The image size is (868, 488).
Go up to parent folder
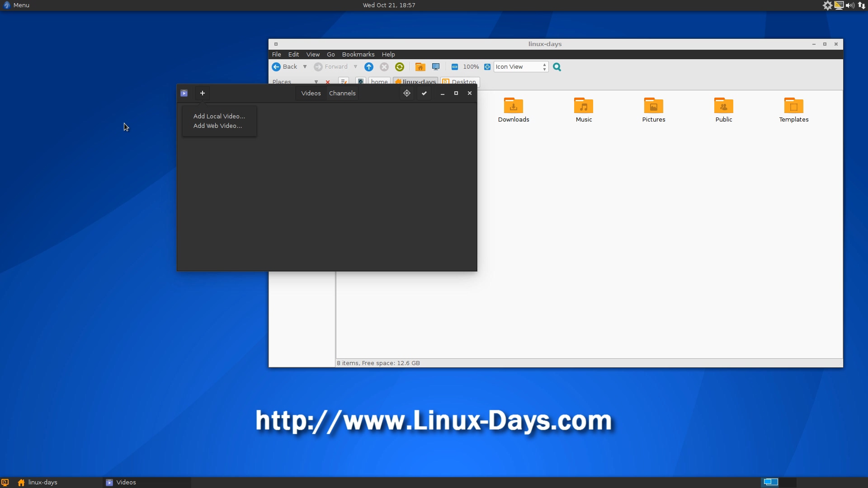click(369, 67)
